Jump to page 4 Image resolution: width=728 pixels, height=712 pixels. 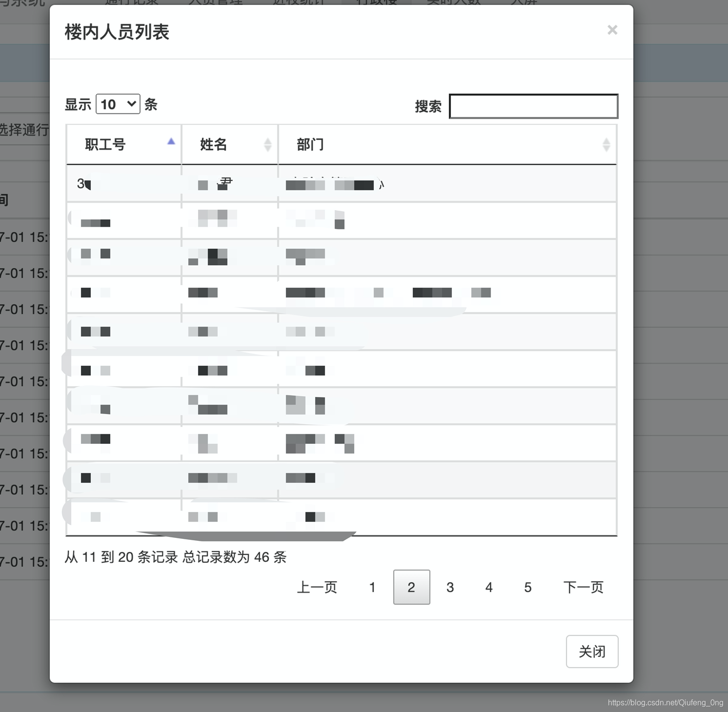489,587
